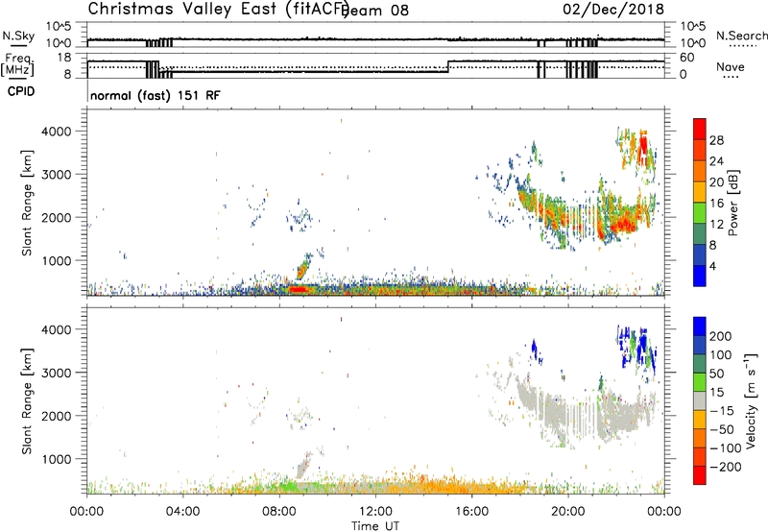Viewport: 768px width, 532px height.
Task: Select the "-50" velocity colorbar label
Action: click(x=722, y=429)
